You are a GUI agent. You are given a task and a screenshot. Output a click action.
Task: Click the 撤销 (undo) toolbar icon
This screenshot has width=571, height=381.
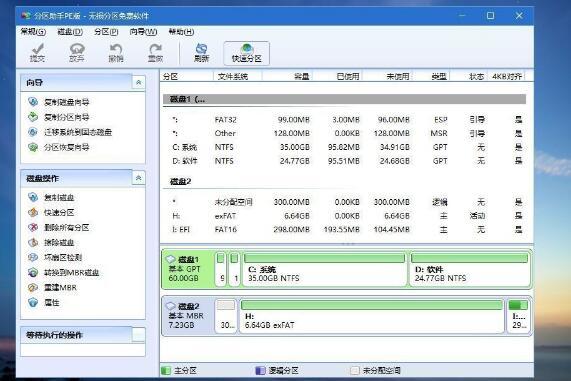click(116, 53)
